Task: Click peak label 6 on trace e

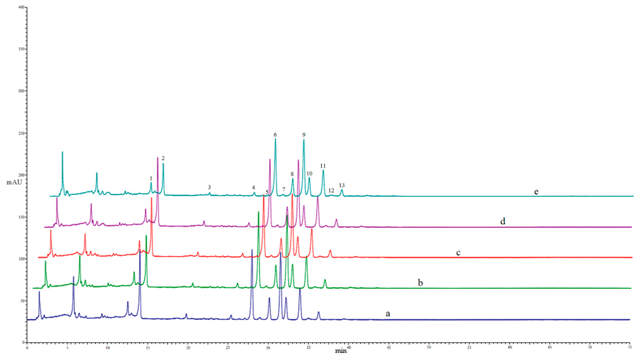Action: 275,135
